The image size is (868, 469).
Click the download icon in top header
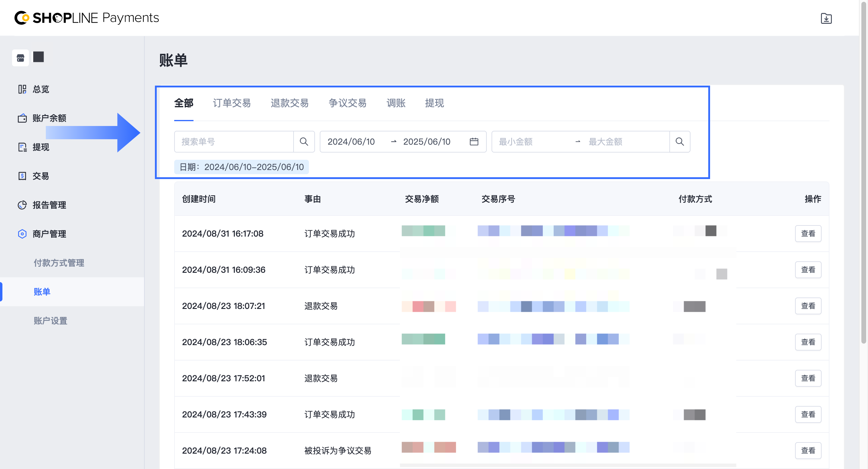pos(826,18)
